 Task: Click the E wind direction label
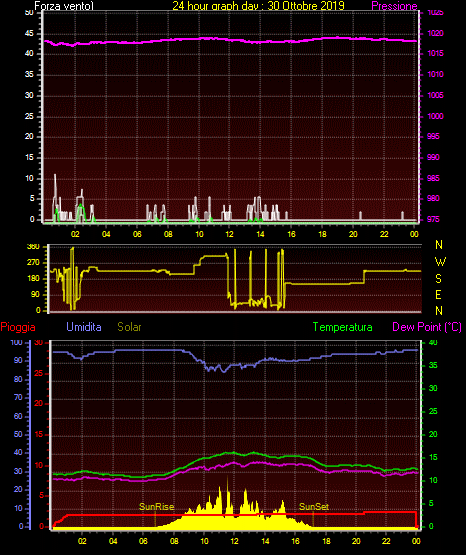[x=438, y=295]
